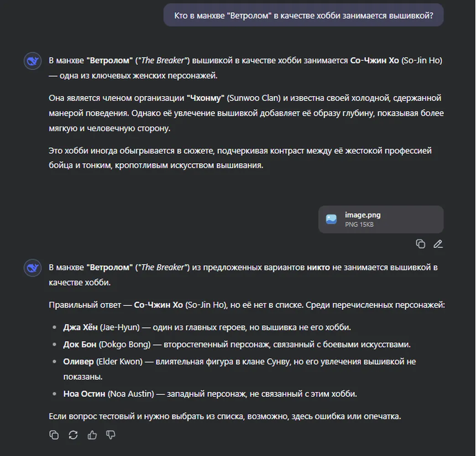Click bold Со-Чжин Хо in the first reply
The height and width of the screenshot is (456, 476).
click(374, 60)
